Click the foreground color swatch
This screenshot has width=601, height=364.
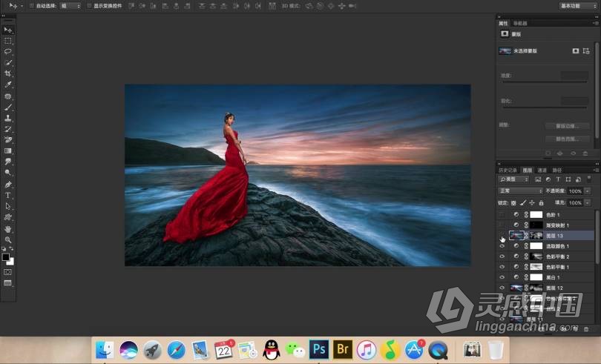coord(5,257)
